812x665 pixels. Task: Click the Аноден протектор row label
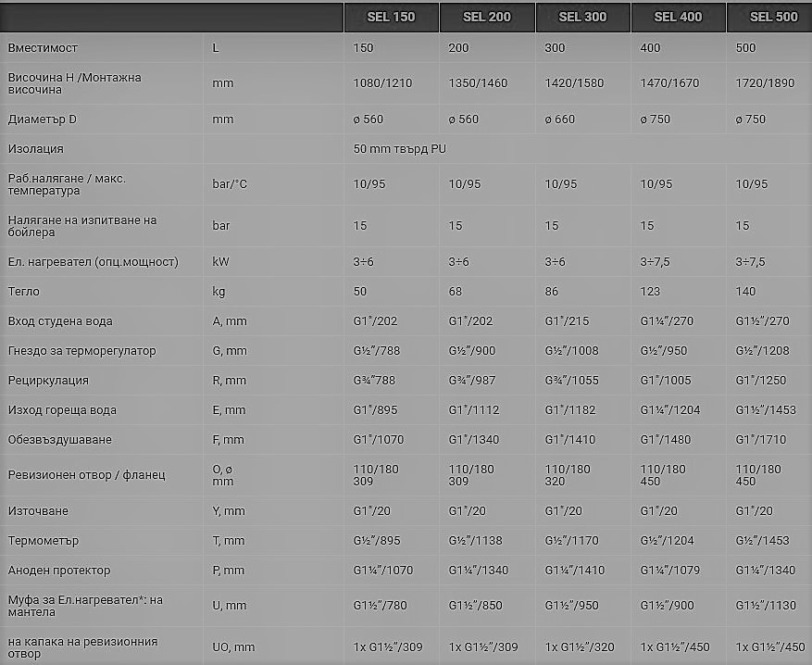(x=59, y=571)
